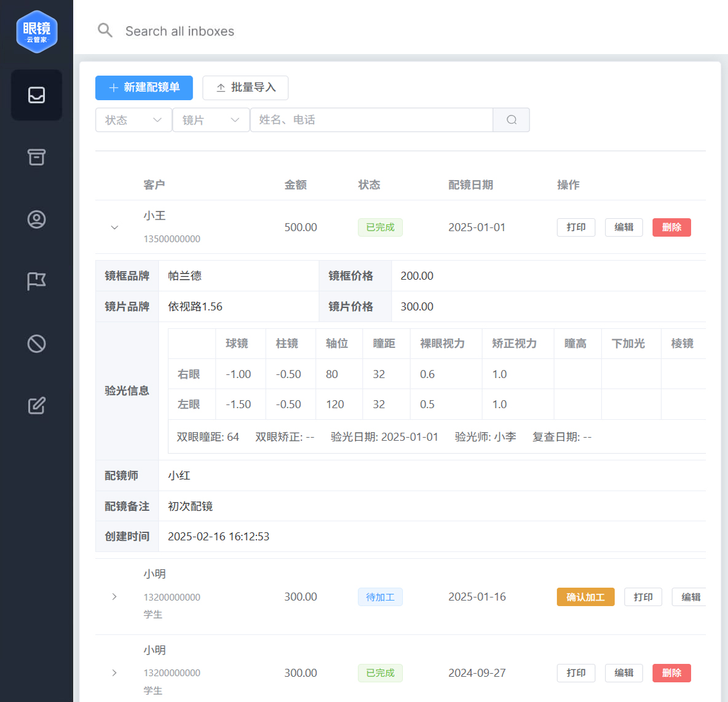This screenshot has height=702, width=728.
Task: Open the edit pencil sidebar icon
Action: [x=36, y=406]
